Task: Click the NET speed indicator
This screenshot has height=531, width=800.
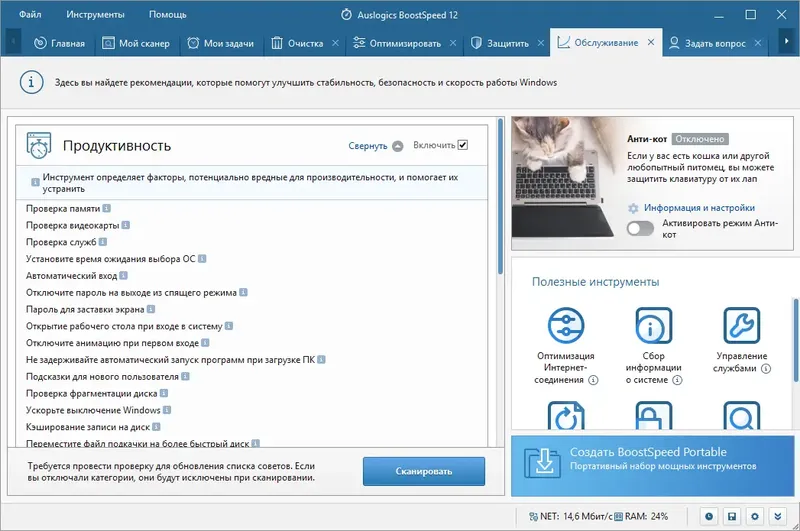Action: tap(570, 516)
